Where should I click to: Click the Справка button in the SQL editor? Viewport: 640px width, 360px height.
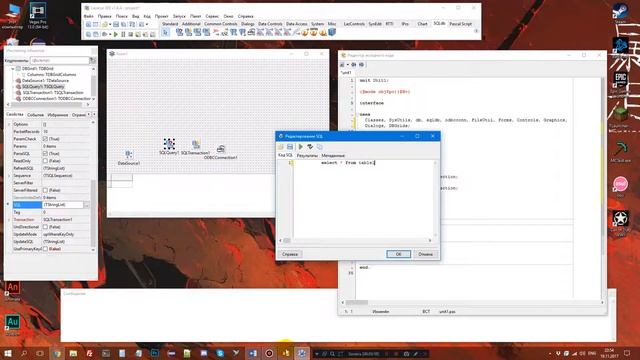click(x=290, y=254)
